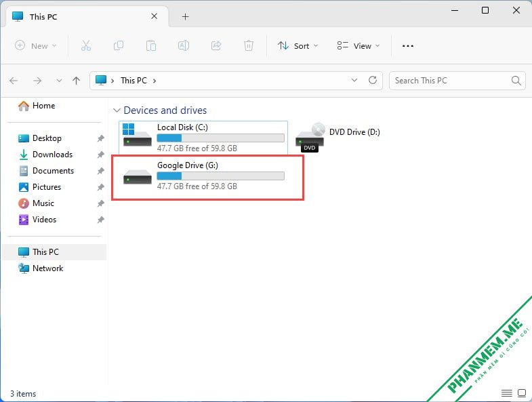Switch to details view in status bar
This screenshot has height=402, width=532.
pyautogui.click(x=506, y=393)
